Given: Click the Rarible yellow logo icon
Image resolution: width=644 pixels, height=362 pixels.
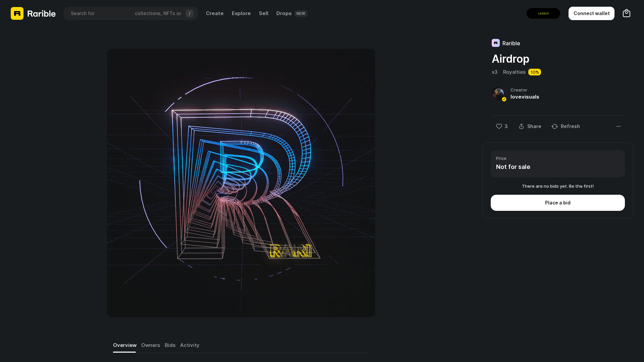Looking at the screenshot, I should 17,13.
